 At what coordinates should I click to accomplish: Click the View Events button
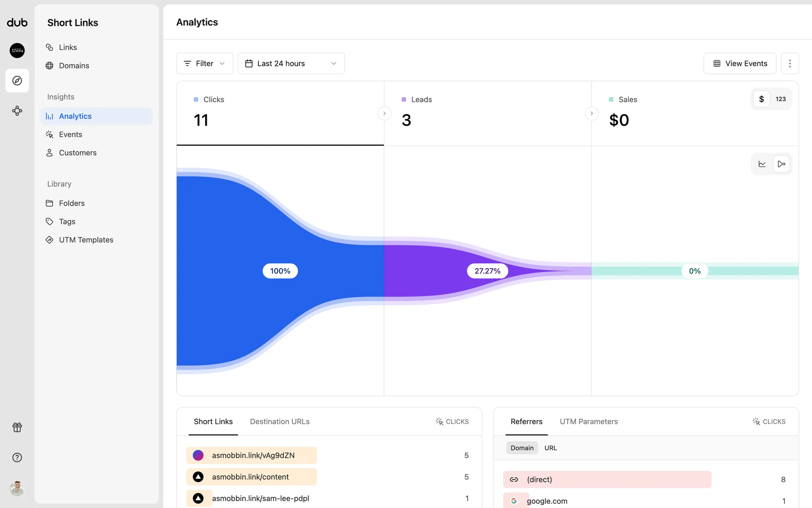click(x=740, y=63)
